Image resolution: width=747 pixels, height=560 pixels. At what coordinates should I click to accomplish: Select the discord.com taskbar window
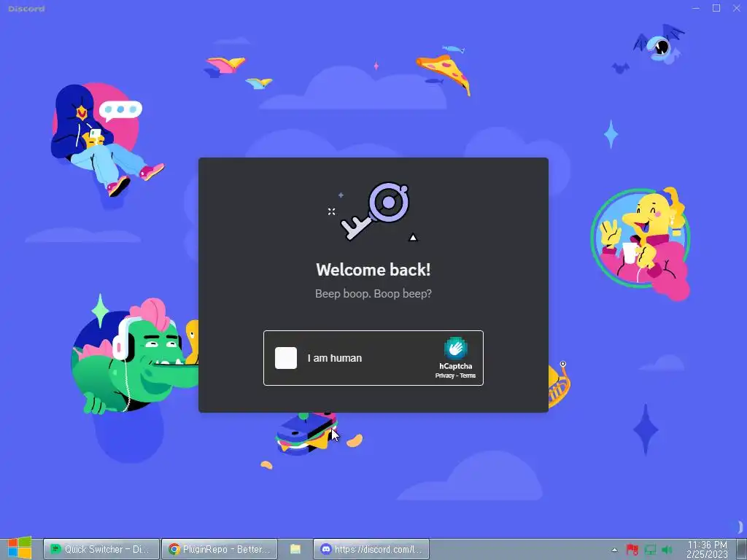tap(371, 549)
